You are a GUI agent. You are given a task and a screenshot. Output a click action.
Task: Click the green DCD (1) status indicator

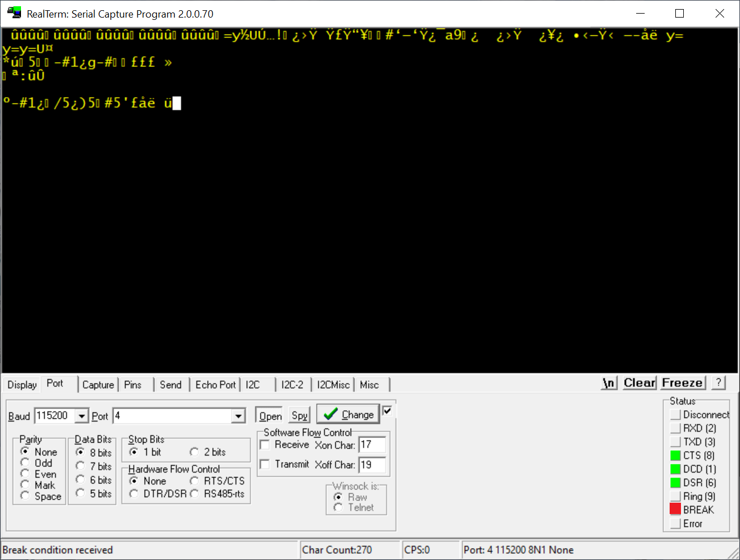point(675,469)
